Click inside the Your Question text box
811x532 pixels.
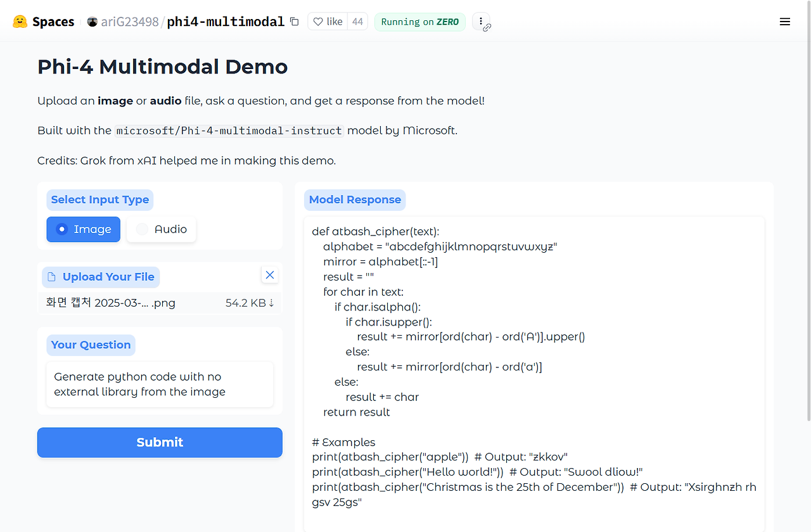click(x=159, y=384)
